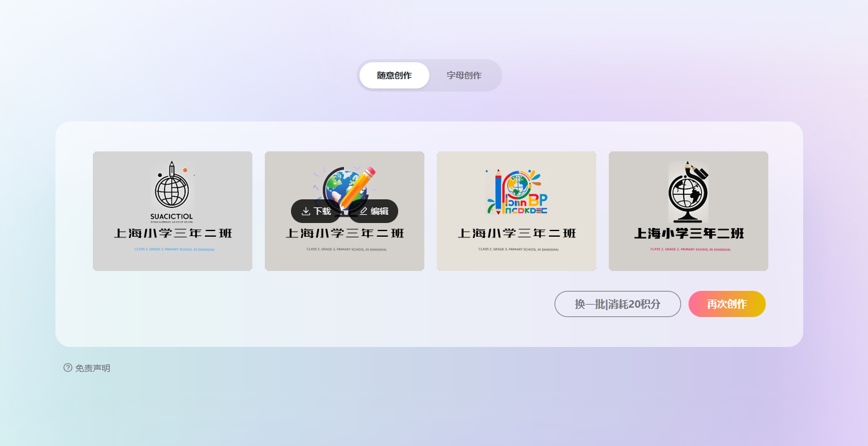Select the colorful BP logo thumbnail
Viewport: 868px width, 446px height.
[x=517, y=211]
